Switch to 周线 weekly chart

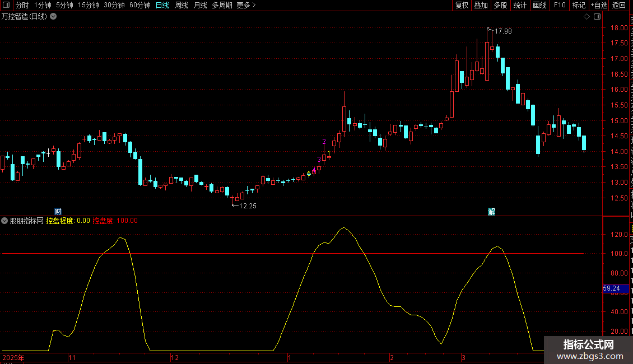(x=181, y=5)
